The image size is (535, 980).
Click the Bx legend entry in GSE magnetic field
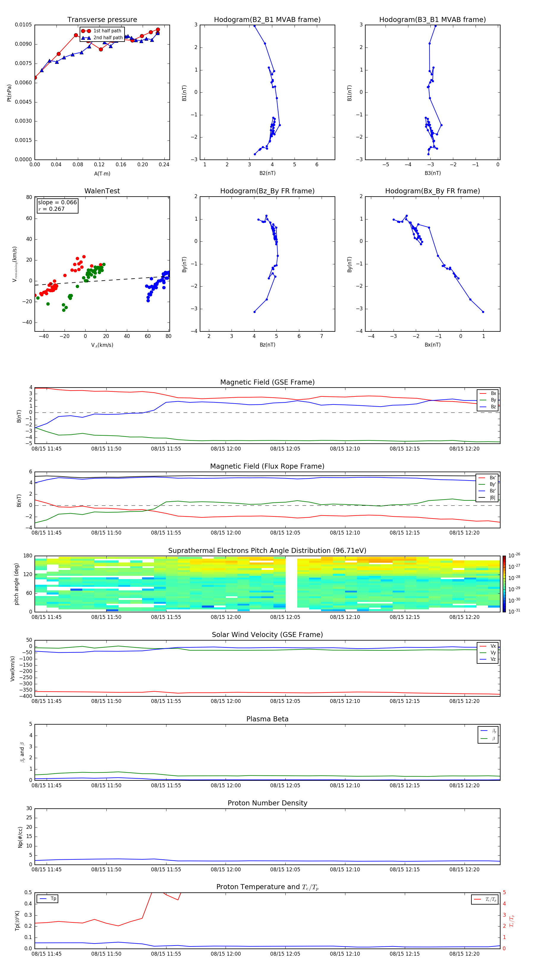pos(488,393)
